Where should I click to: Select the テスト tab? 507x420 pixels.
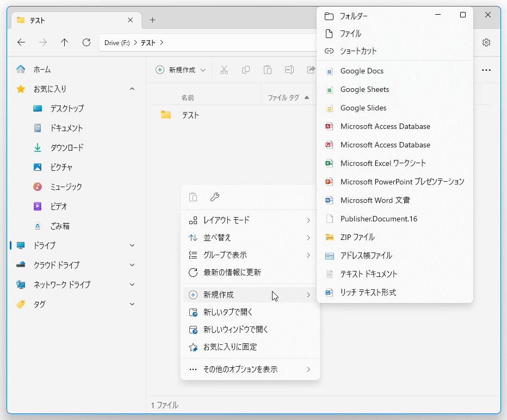(76, 20)
